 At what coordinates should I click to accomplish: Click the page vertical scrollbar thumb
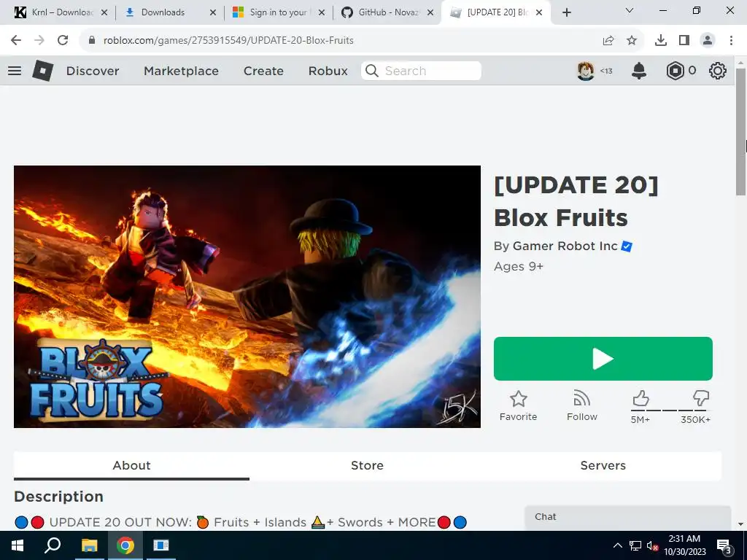[x=741, y=131]
